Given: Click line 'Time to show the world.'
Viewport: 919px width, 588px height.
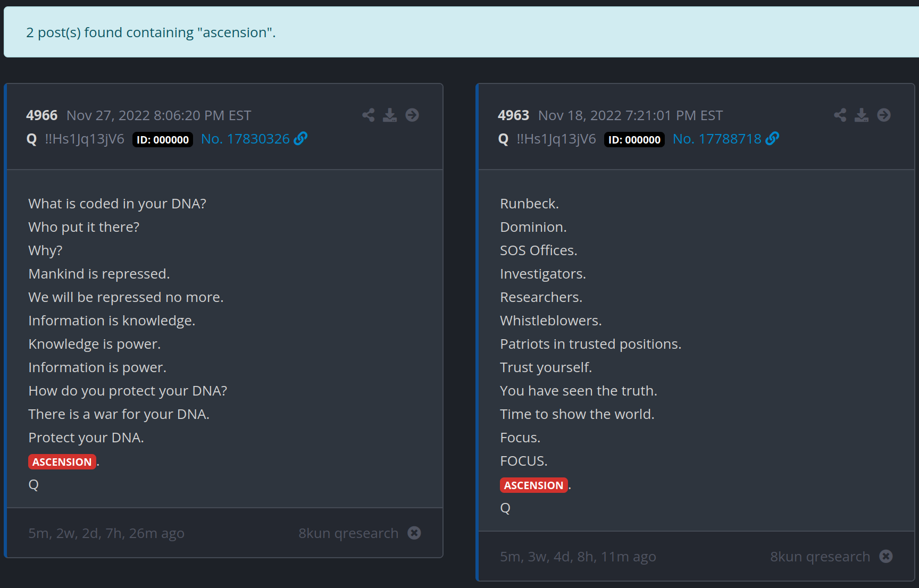Looking at the screenshot, I should point(577,414).
